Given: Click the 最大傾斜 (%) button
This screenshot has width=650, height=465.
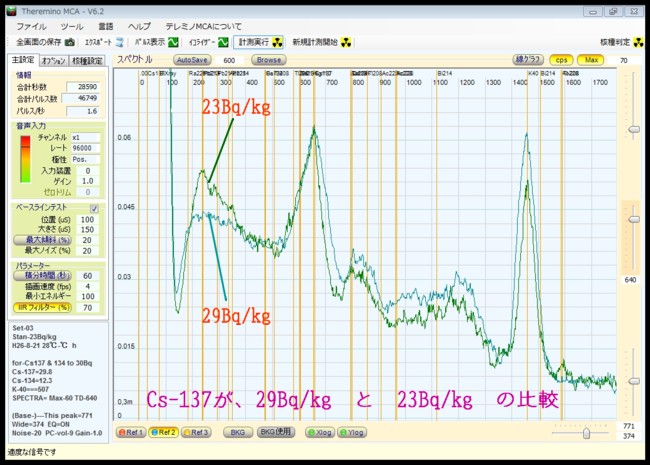Looking at the screenshot, I should tap(43, 240).
